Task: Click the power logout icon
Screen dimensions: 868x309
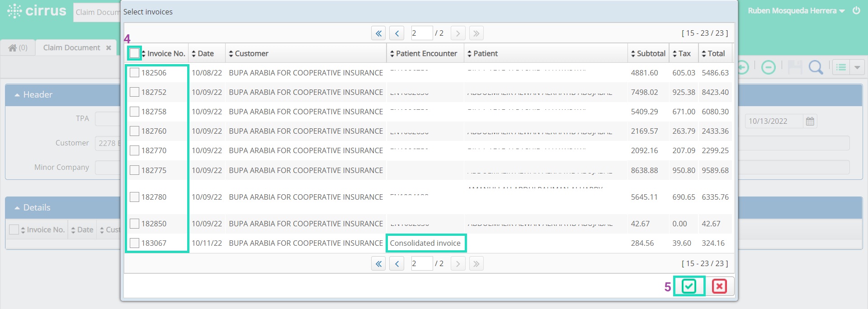Action: [x=856, y=10]
